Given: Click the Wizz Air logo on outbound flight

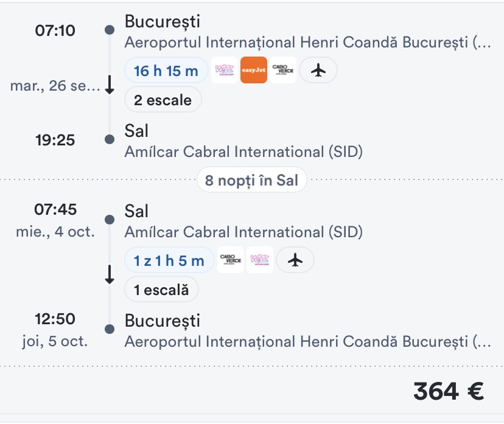Looking at the screenshot, I should click(225, 71).
